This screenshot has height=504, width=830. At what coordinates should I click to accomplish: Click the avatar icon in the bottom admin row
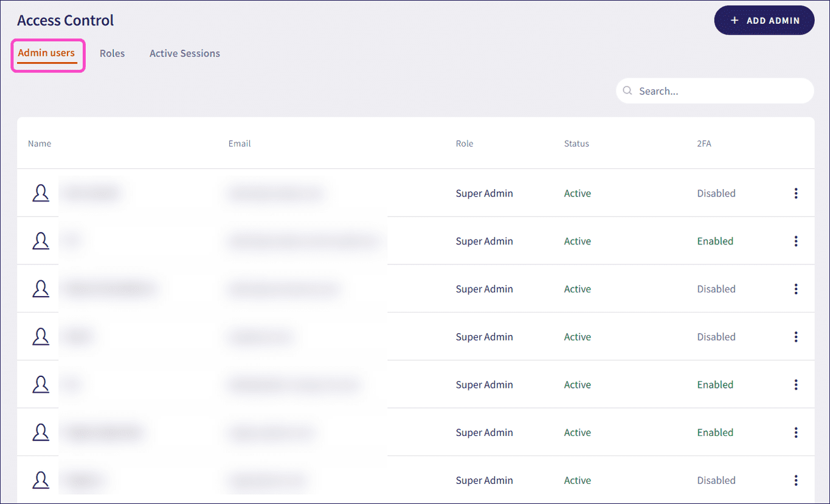(x=40, y=480)
